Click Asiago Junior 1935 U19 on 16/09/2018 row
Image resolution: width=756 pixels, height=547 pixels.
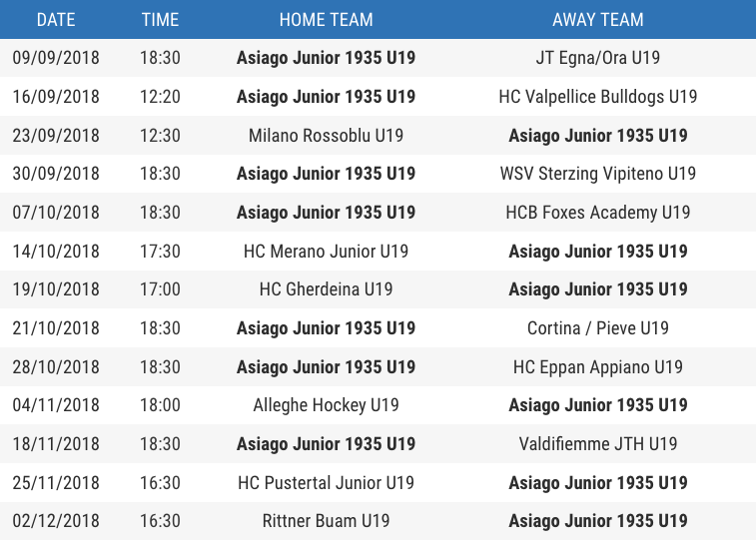pos(326,97)
